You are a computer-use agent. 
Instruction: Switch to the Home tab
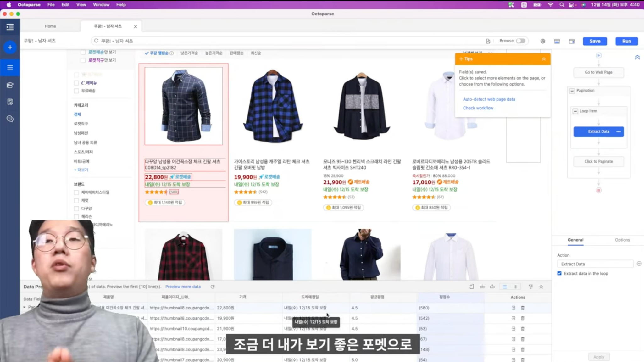click(50, 26)
